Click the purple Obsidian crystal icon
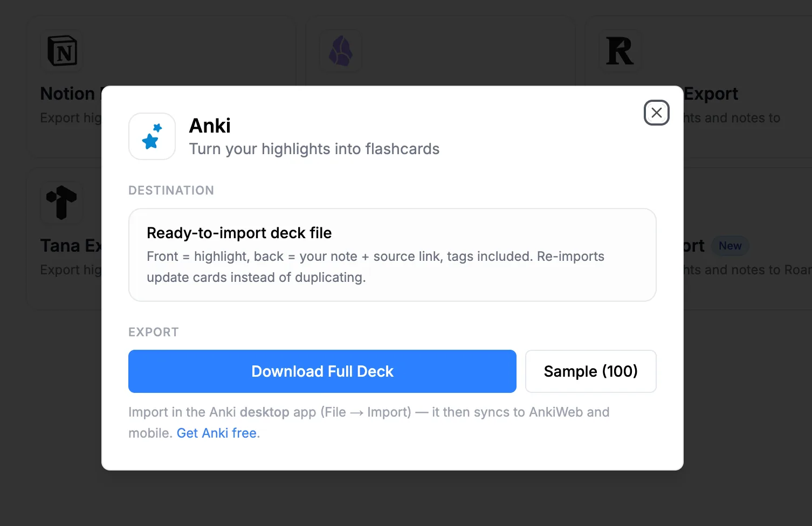Screen dimensions: 812x526 tap(341, 51)
